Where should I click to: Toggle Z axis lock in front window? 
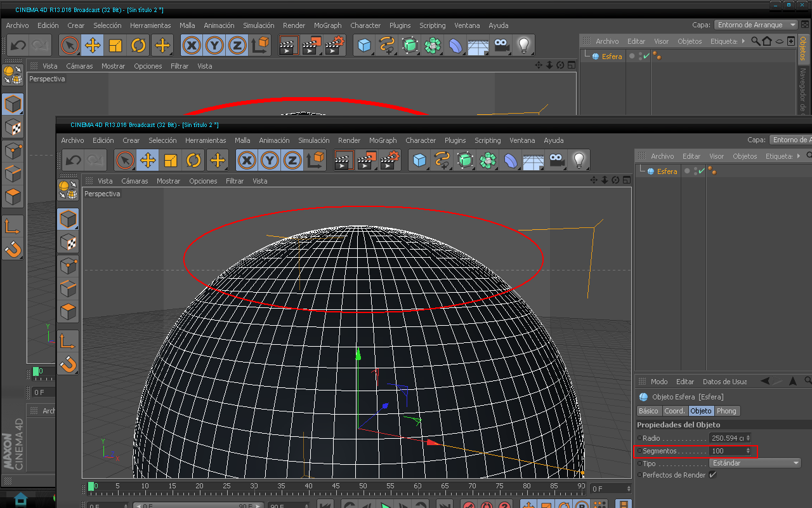[x=292, y=160]
